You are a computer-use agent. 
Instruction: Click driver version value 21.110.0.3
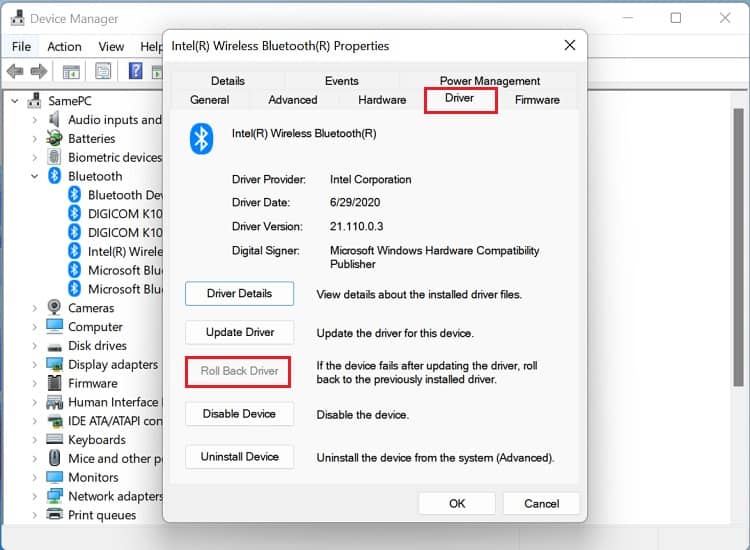point(356,226)
